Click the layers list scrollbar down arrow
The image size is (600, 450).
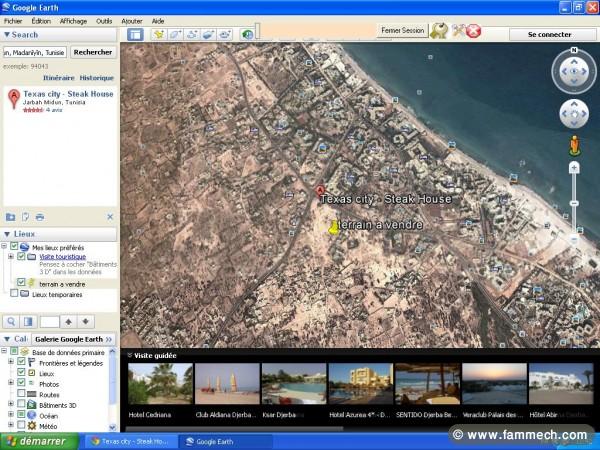pos(112,427)
